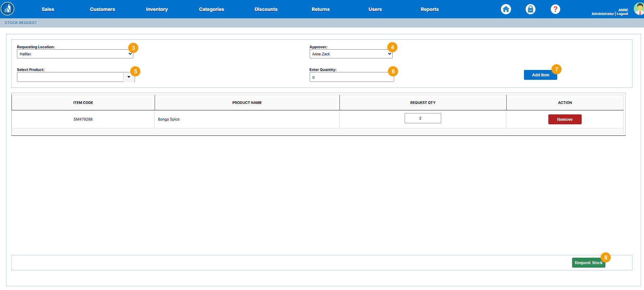644x290 pixels.
Task: Open the Inventory menu
Action: pos(157,9)
